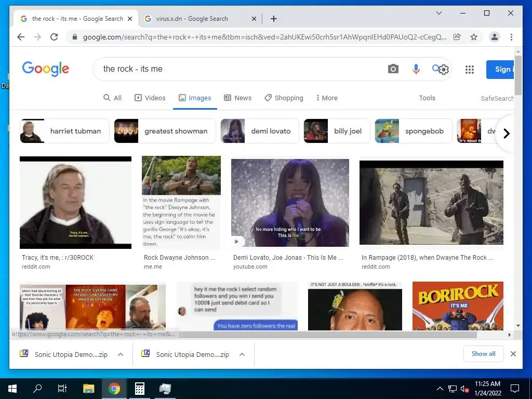Open the BORIROCK It's Me image
Image resolution: width=532 pixels, height=399 pixels.
coord(458,305)
